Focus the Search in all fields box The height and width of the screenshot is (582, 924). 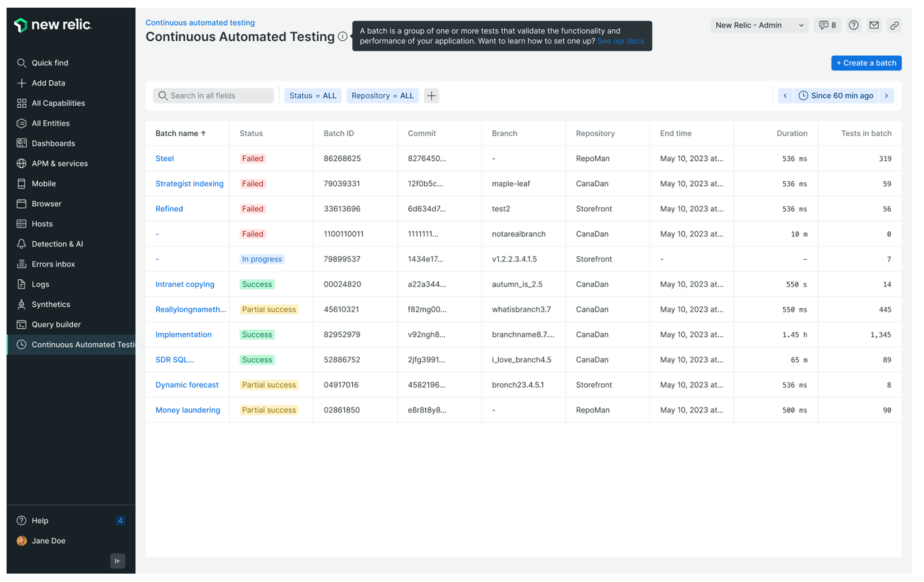click(x=213, y=95)
